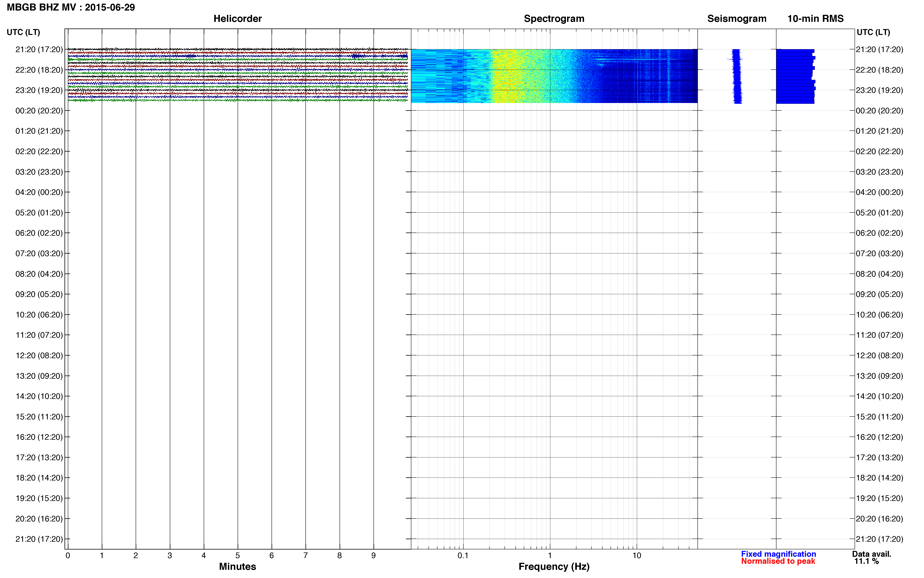The image size is (924, 578).
Task: Click right-axis time label 13:20 (09:20)
Action: point(879,376)
